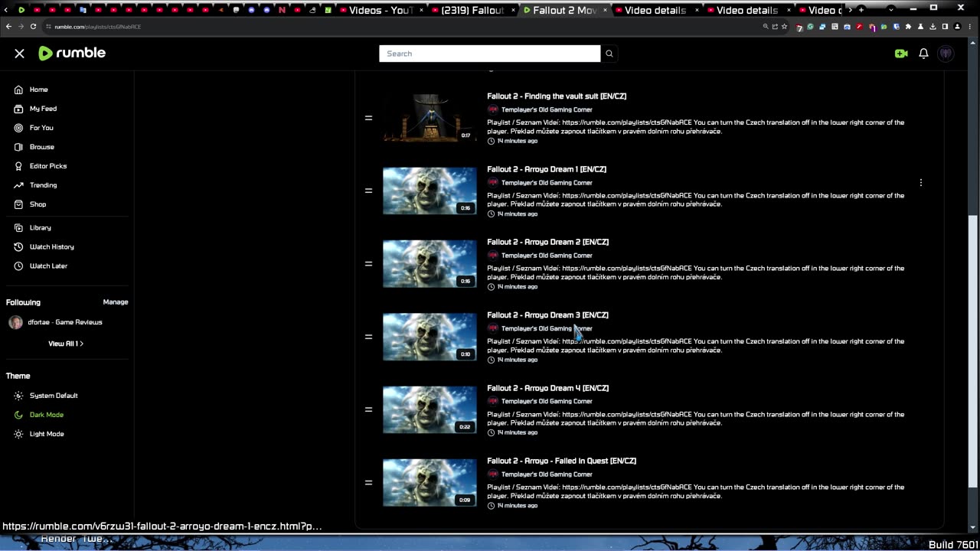Go back with the browser back arrow
Screen dimensions: 980x551
[8, 26]
